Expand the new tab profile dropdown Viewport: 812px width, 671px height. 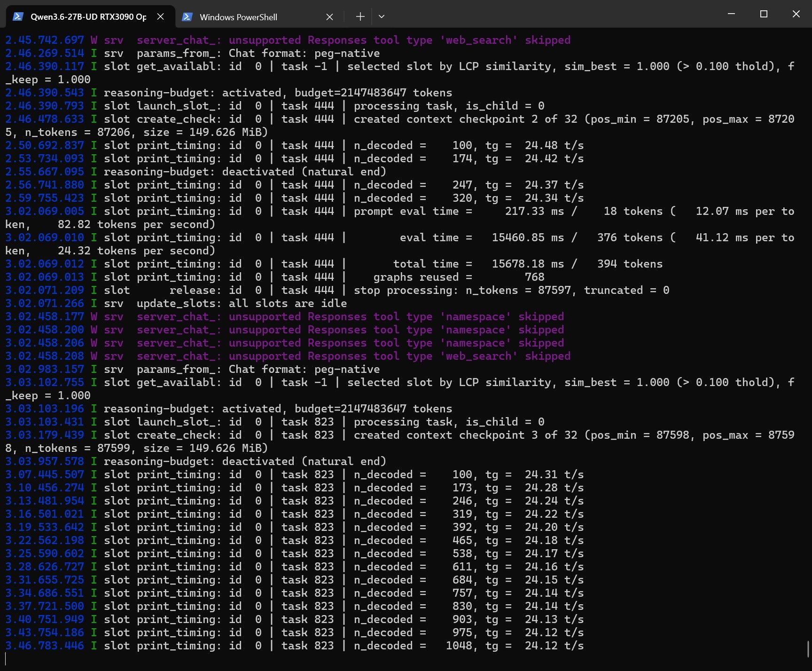tap(382, 16)
